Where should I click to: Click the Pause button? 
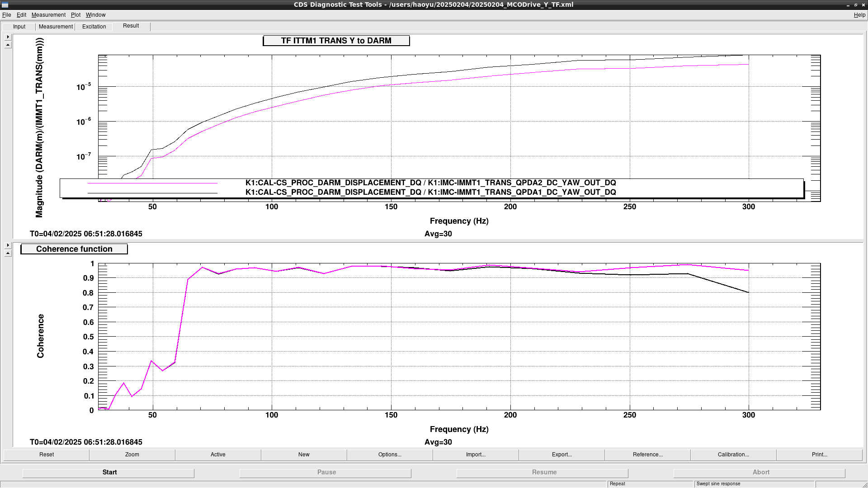(x=325, y=473)
